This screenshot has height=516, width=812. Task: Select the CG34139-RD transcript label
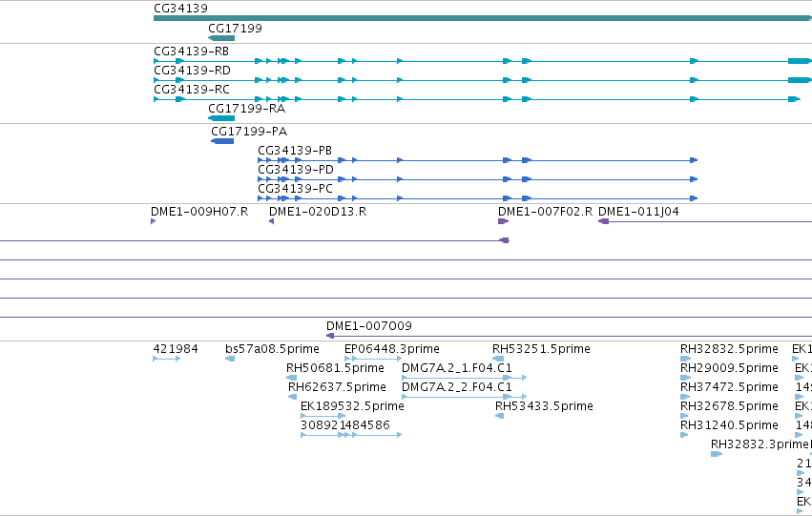[192, 71]
